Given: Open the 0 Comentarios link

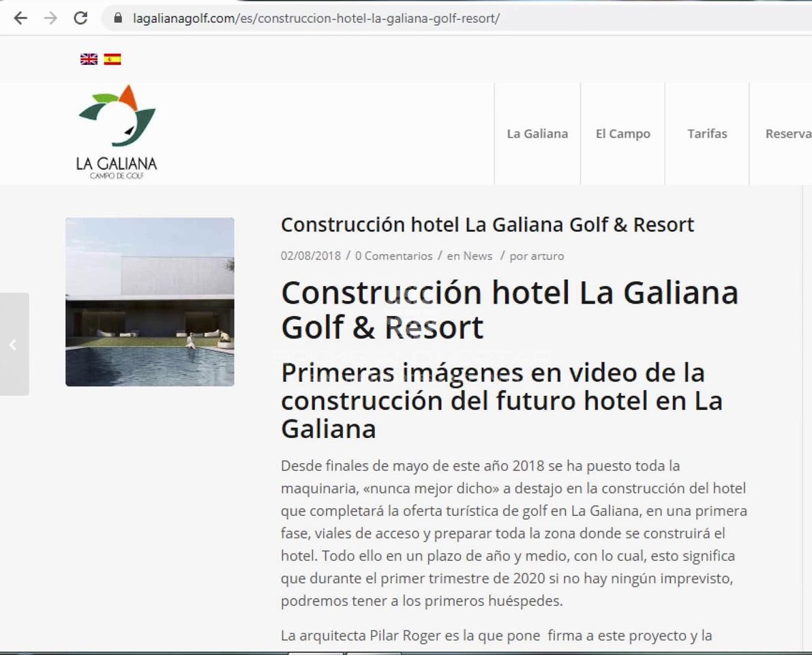Looking at the screenshot, I should [x=393, y=256].
